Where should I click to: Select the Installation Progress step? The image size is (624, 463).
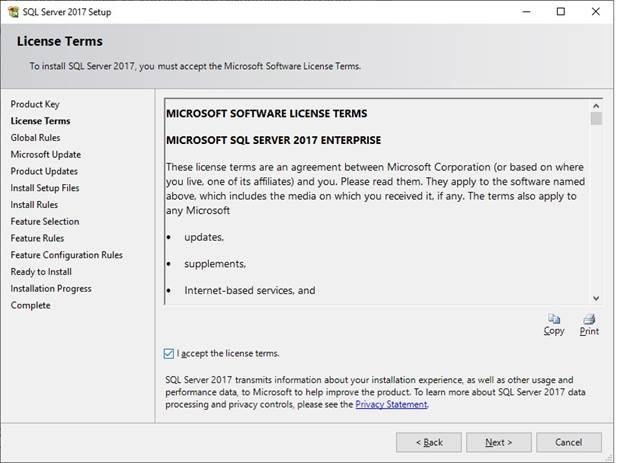pyautogui.click(x=51, y=289)
